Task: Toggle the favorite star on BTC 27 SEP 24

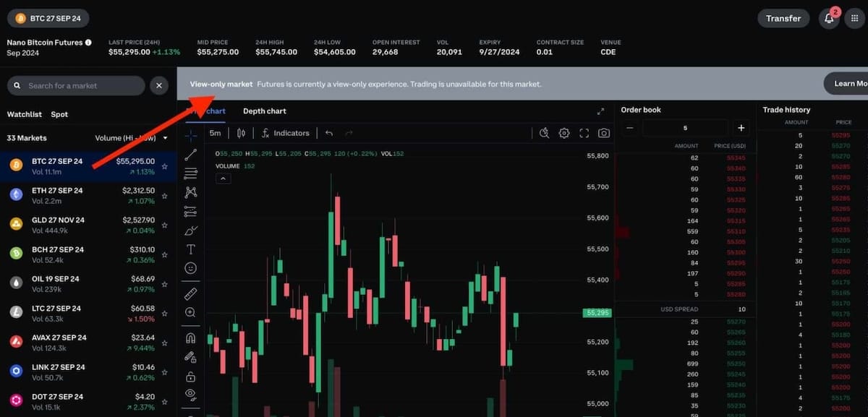Action: pyautogui.click(x=164, y=166)
